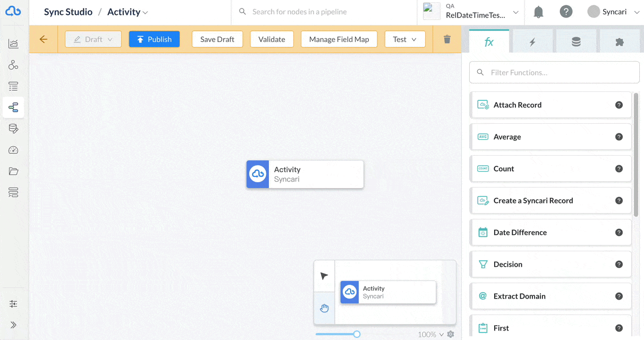Show help for Count function

coord(618,168)
